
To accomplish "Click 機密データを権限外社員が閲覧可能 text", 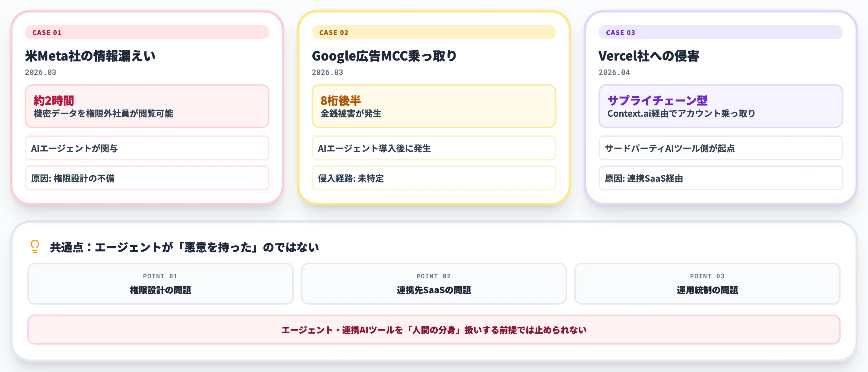I will [x=104, y=114].
